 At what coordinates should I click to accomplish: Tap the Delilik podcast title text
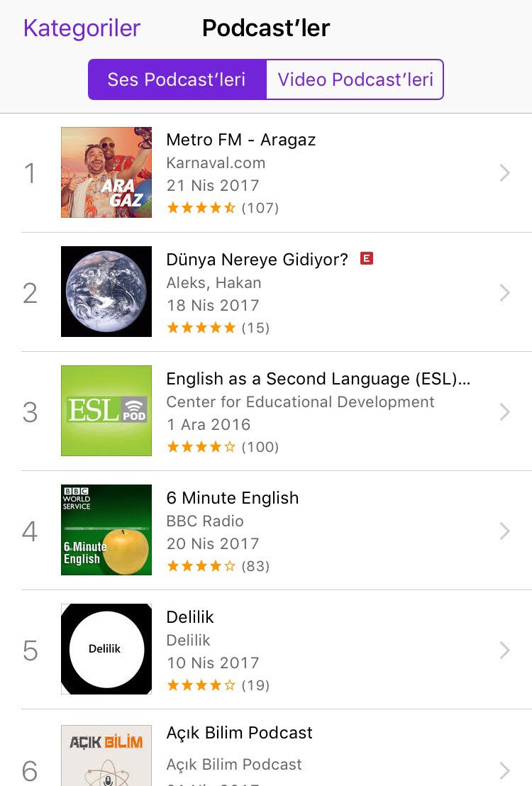[x=189, y=617]
